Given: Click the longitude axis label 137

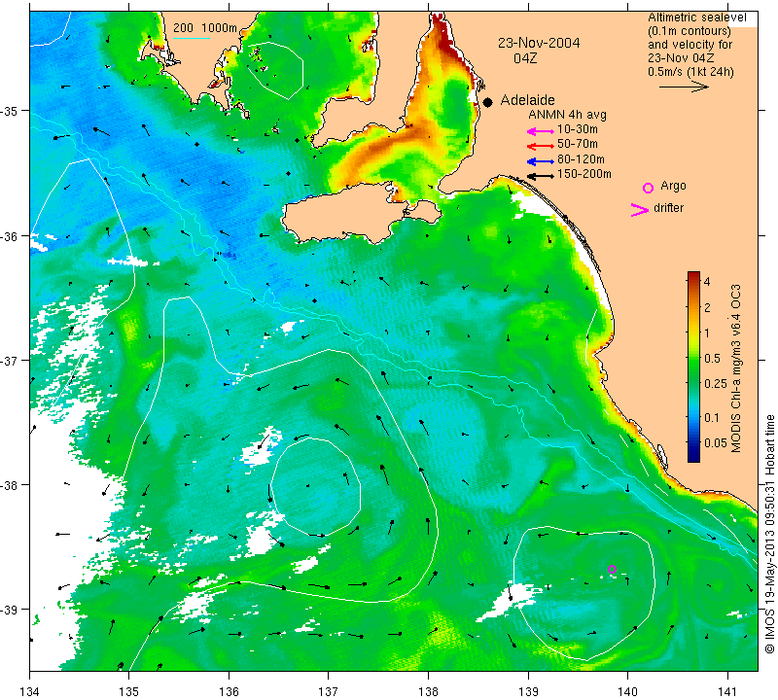Looking at the screenshot, I should (328, 690).
